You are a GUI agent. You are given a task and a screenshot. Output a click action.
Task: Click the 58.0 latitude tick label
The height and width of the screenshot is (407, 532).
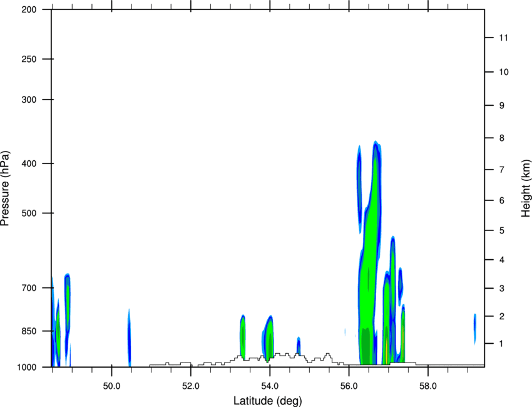click(x=428, y=386)
